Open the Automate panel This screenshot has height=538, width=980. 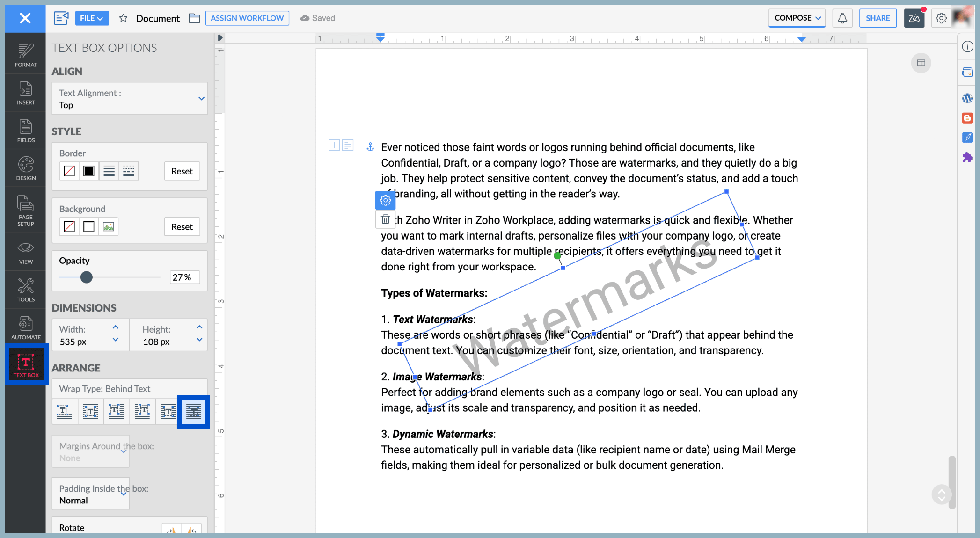25,327
